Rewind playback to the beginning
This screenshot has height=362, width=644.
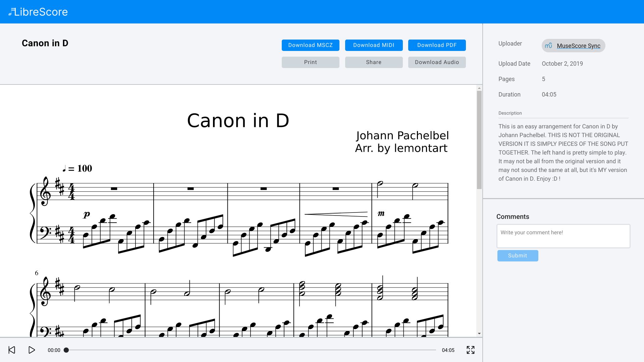[12, 350]
